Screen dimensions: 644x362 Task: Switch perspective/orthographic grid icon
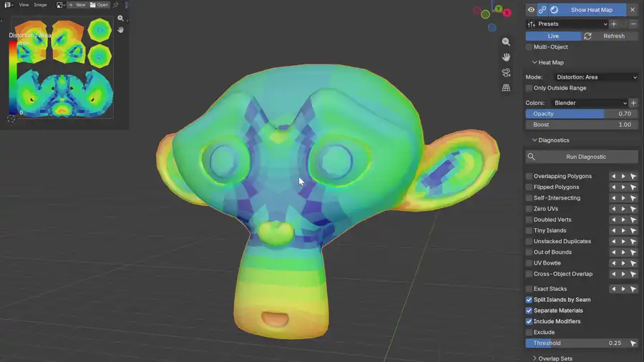[506, 87]
